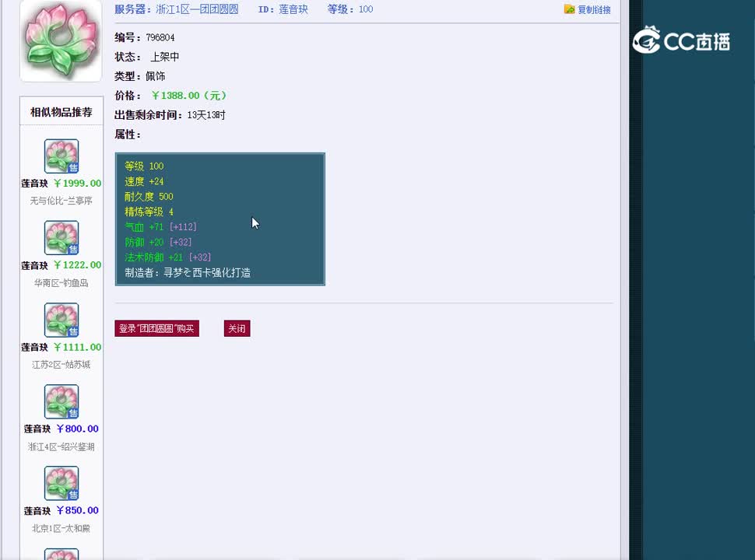The height and width of the screenshot is (560, 755).
Task: Click the 等级：100 header text
Action: 350,9
